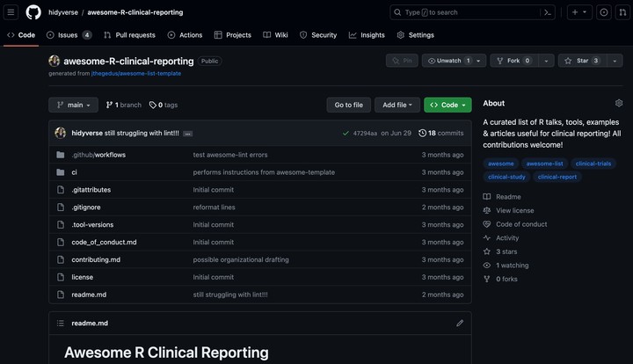Open the command palette icon
The image size is (633, 364).
[x=548, y=12]
